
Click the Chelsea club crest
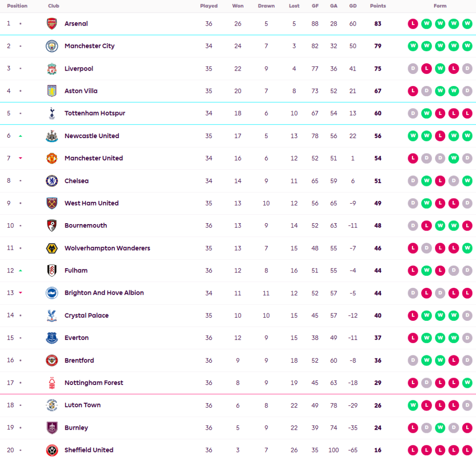[x=52, y=181]
